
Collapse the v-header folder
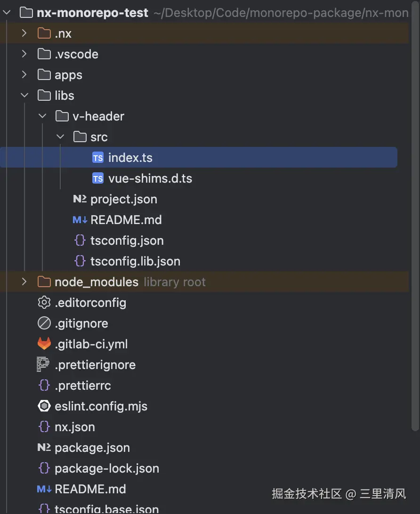point(42,116)
